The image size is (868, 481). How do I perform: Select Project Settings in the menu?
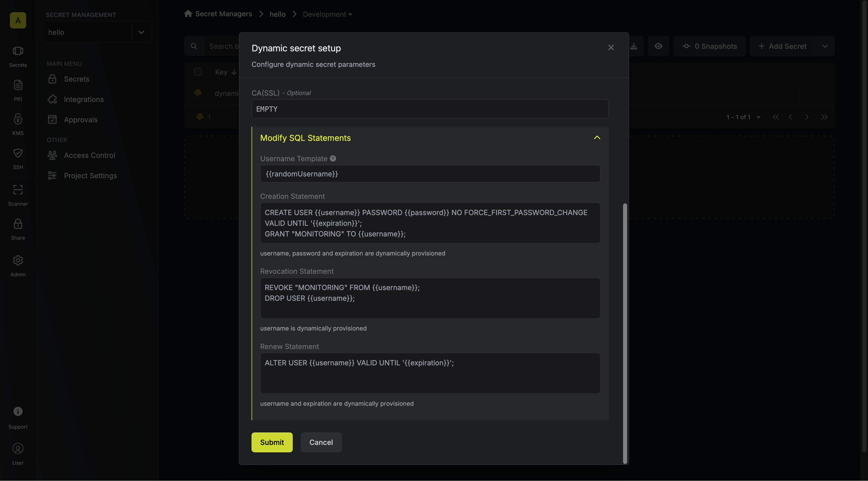tap(90, 176)
